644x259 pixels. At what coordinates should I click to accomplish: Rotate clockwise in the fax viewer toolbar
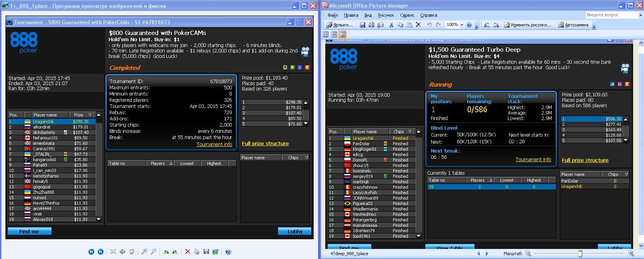[x=166, y=252]
